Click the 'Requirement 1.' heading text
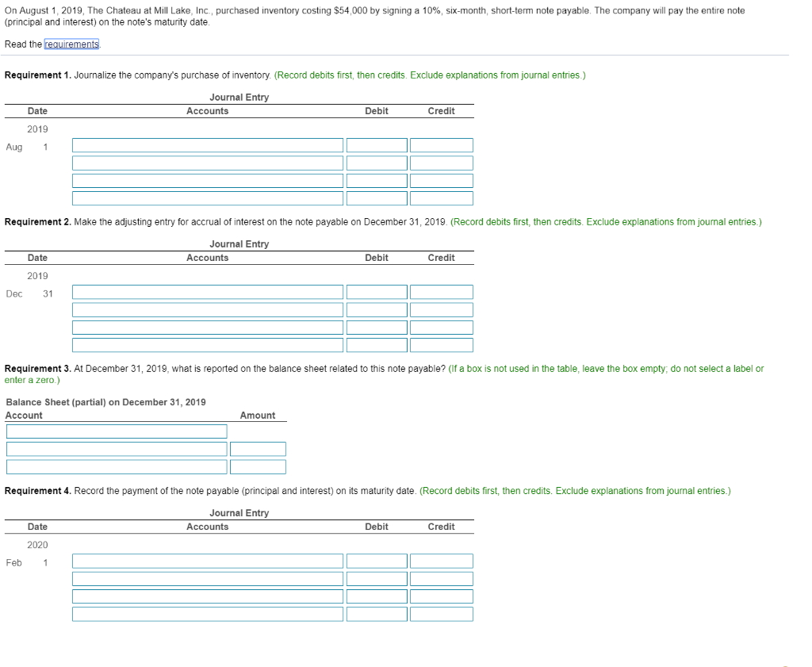Screen dimensions: 812x667 [38, 75]
